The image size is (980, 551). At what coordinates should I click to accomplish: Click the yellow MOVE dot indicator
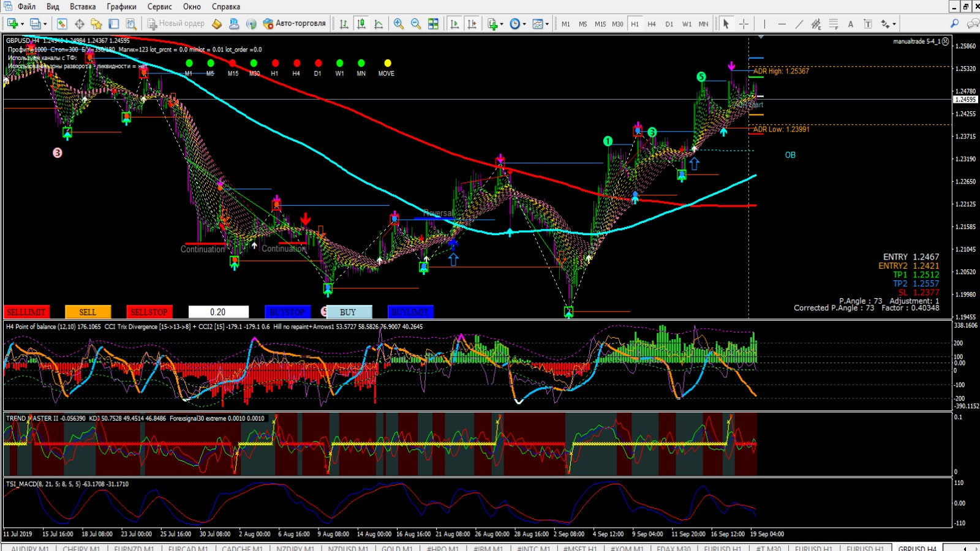point(387,63)
